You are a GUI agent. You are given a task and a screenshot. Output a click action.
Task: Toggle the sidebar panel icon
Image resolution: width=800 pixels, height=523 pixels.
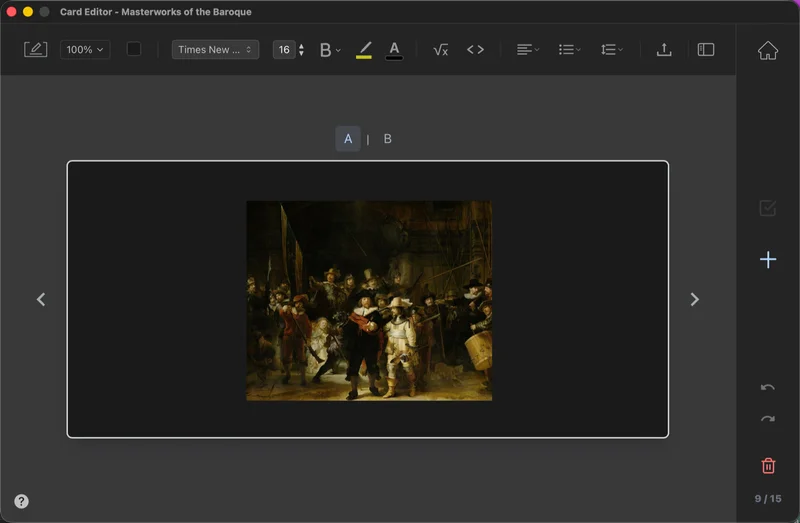[706, 49]
